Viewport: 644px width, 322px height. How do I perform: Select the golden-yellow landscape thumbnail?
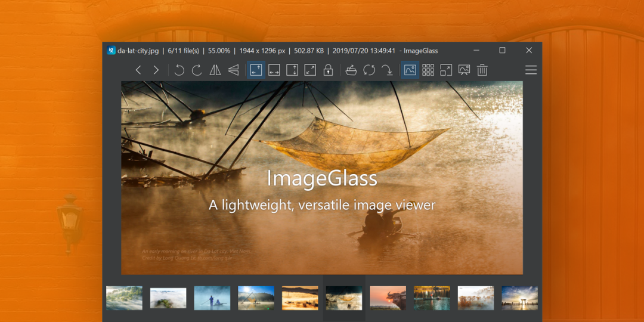(300, 298)
